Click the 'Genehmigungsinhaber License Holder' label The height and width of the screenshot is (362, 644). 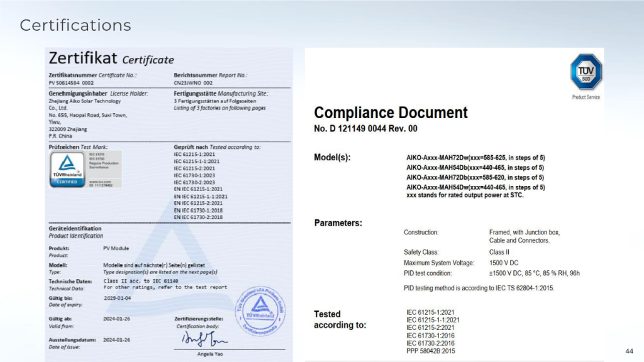pos(98,94)
